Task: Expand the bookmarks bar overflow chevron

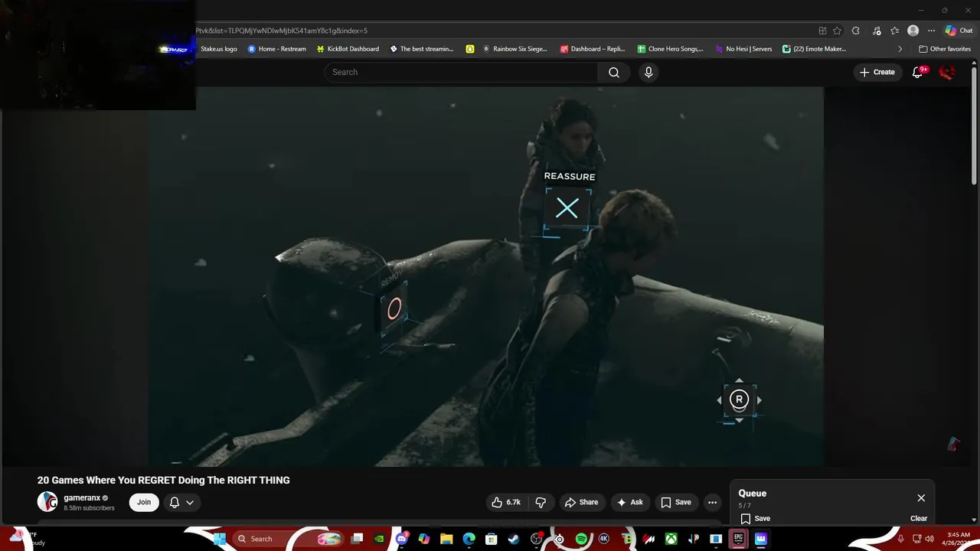Action: point(900,49)
